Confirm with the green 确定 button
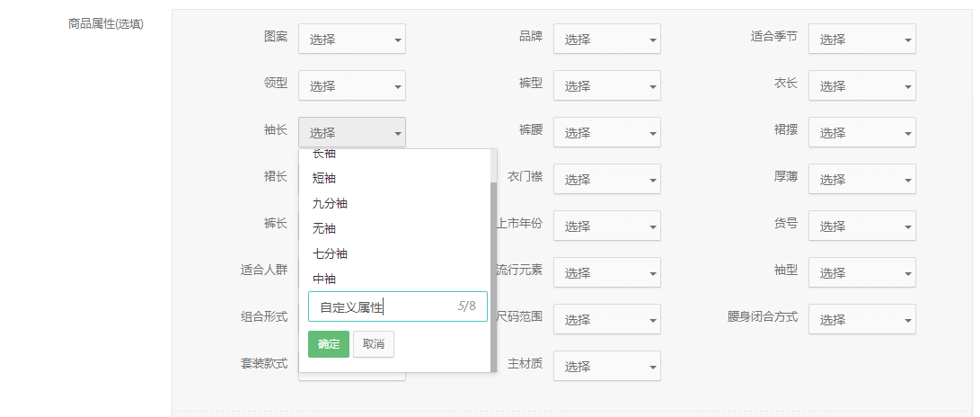This screenshot has height=417, width=980. (x=328, y=344)
